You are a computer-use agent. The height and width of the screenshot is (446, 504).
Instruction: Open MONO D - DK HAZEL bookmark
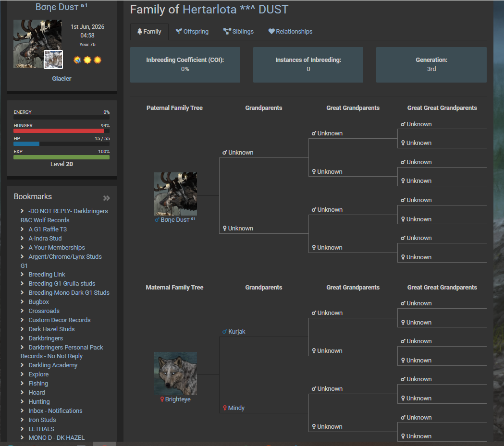click(56, 438)
